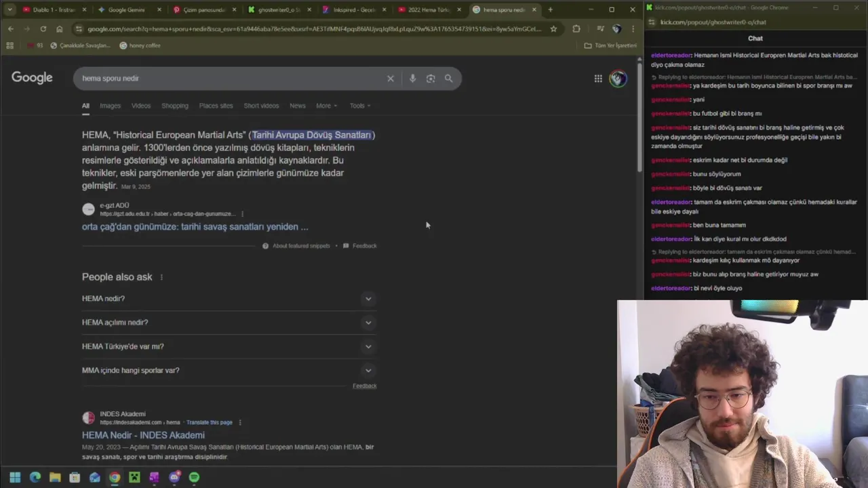
Task: Open File Explorer from taskbar
Action: (x=55, y=477)
